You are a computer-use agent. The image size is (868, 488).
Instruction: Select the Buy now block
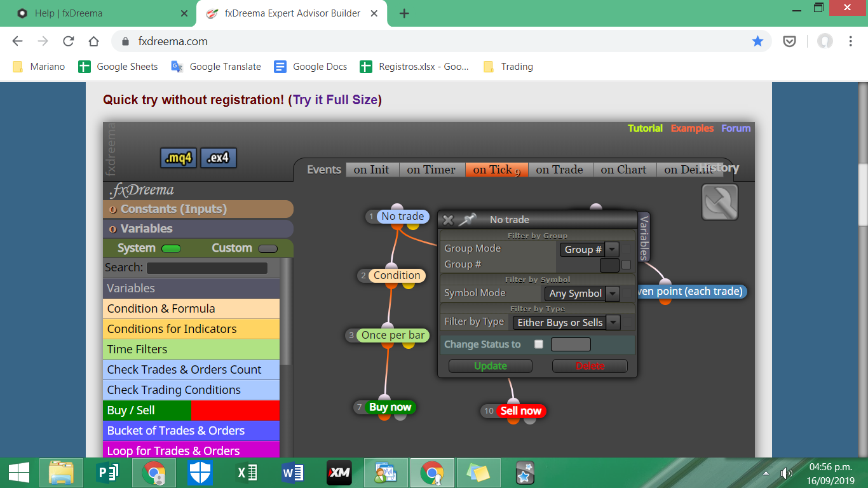pyautogui.click(x=390, y=407)
